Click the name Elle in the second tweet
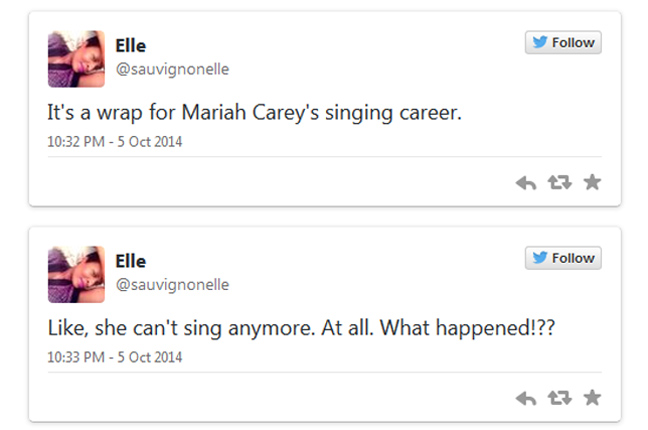Viewport: 648px width, 430px height. coord(131,262)
